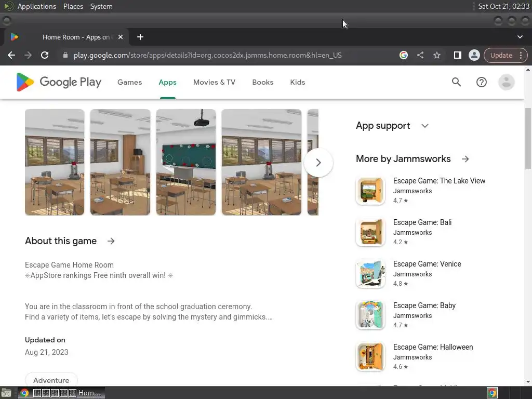The image size is (532, 399).
Task: Open the Google Play search icon
Action: 456,82
